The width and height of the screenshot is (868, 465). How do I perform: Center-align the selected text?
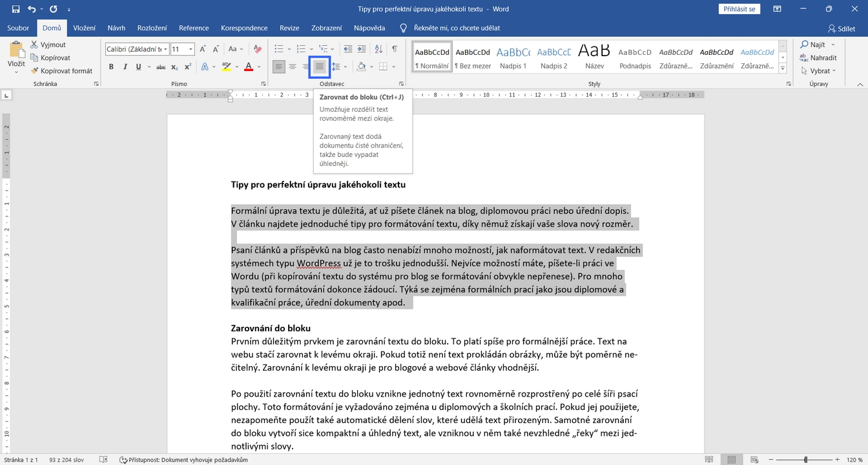pos(293,67)
